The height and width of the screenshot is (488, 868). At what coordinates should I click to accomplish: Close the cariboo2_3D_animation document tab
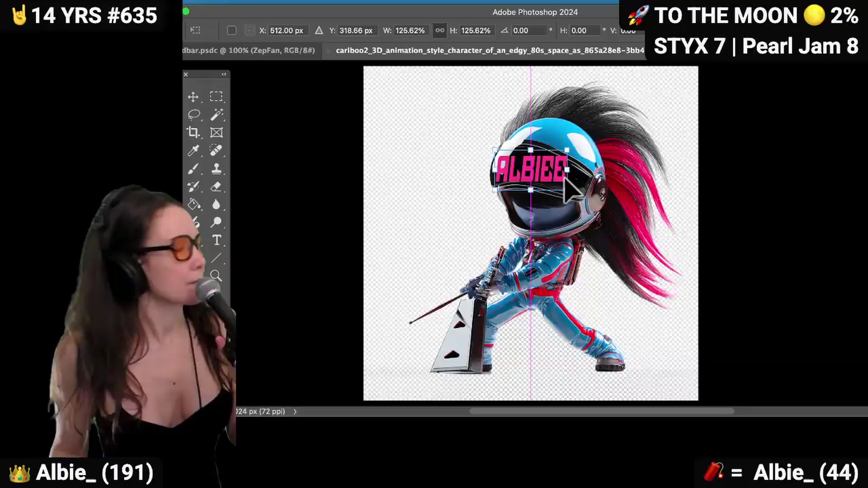[x=328, y=51]
